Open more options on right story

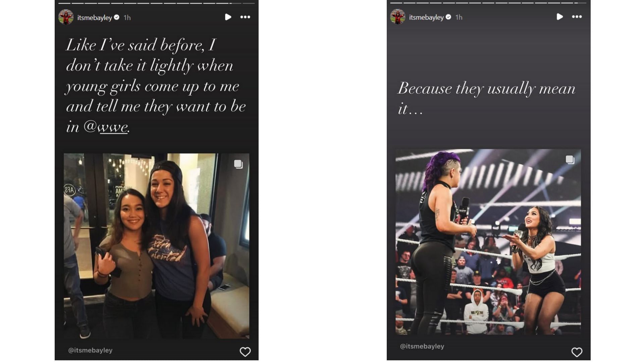point(577,17)
